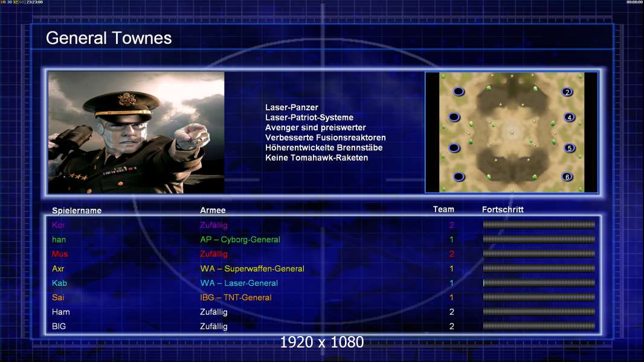The height and width of the screenshot is (362, 644).
Task: Select player name Kor
Action: 59,224
